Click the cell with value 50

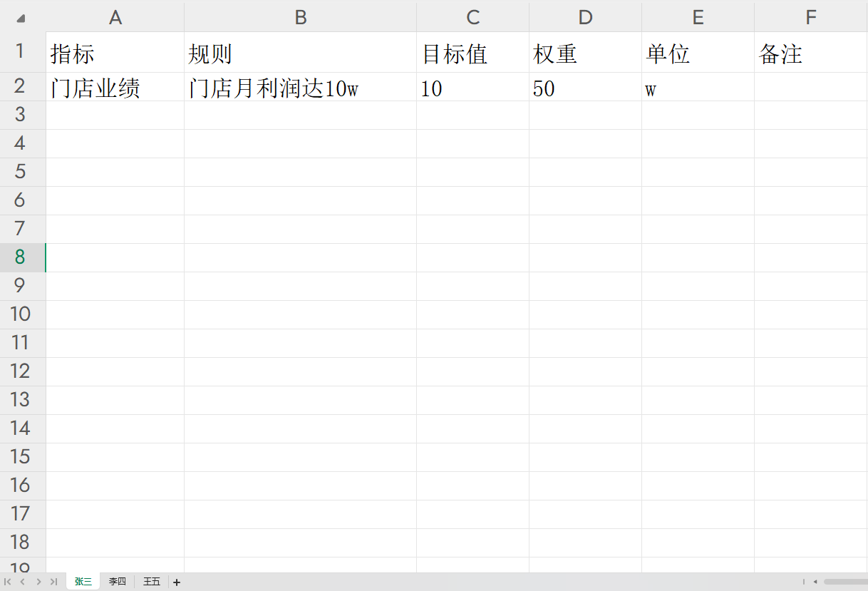(x=585, y=88)
